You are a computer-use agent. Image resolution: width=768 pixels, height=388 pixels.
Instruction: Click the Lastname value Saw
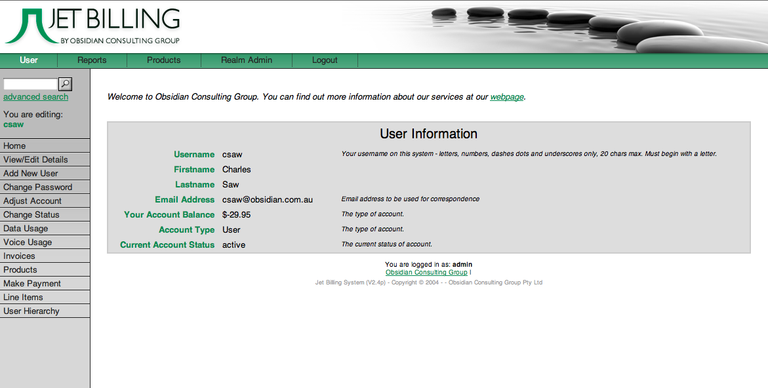pos(231,185)
